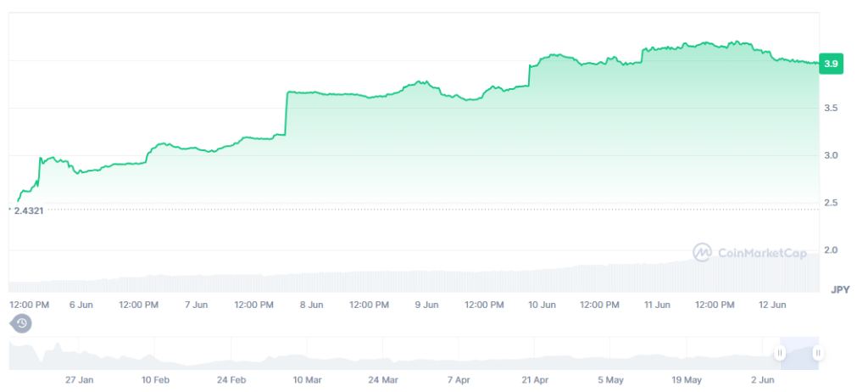Click the 10 Jun x-axis date label
The width and height of the screenshot is (868, 392).
[x=542, y=305]
